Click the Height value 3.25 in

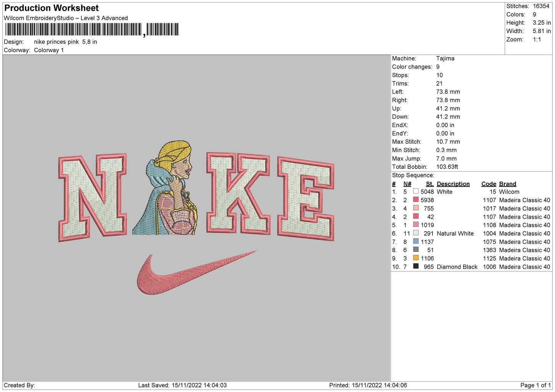point(542,23)
